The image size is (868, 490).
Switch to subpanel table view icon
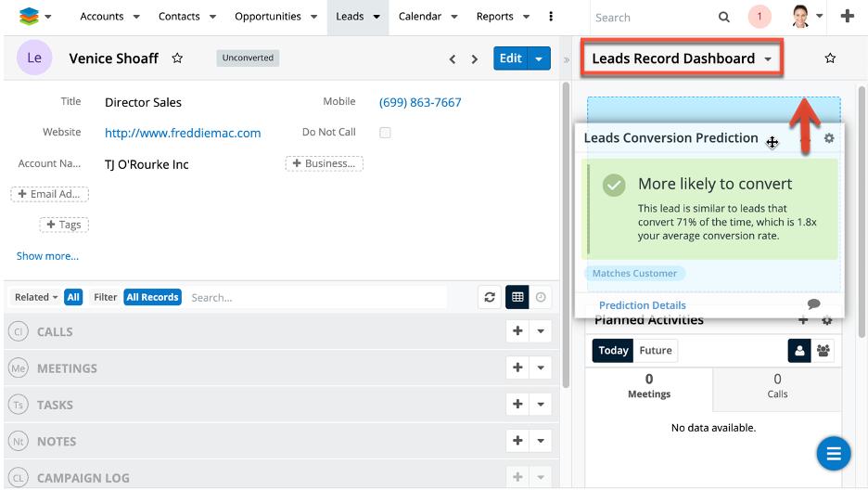click(x=517, y=297)
